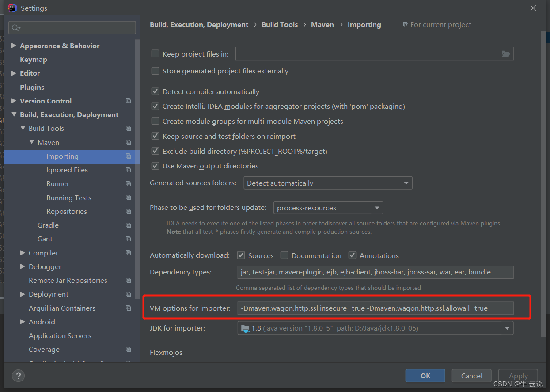Click the Dependency types text field

pos(376,272)
